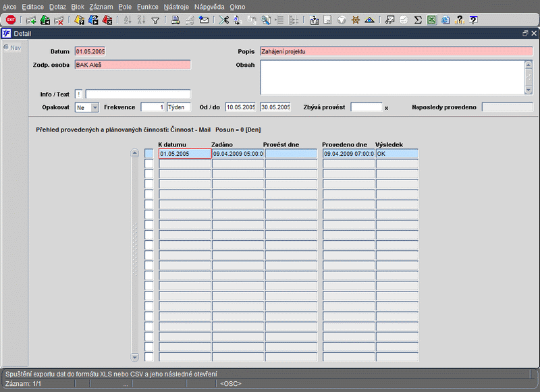Click the Výsledek cell OK
The width and height of the screenshot is (540, 392).
pos(397,154)
